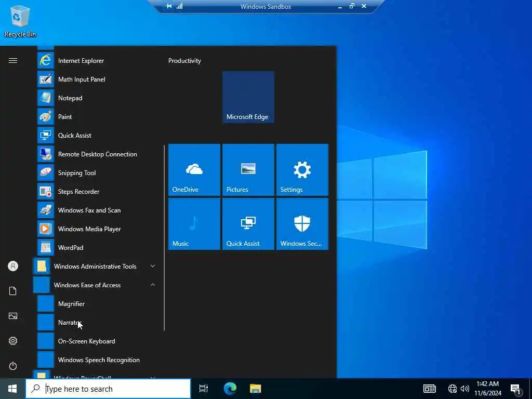Viewport: 532px width, 399px height.
Task: Launch Narrator
Action: [x=97, y=322]
